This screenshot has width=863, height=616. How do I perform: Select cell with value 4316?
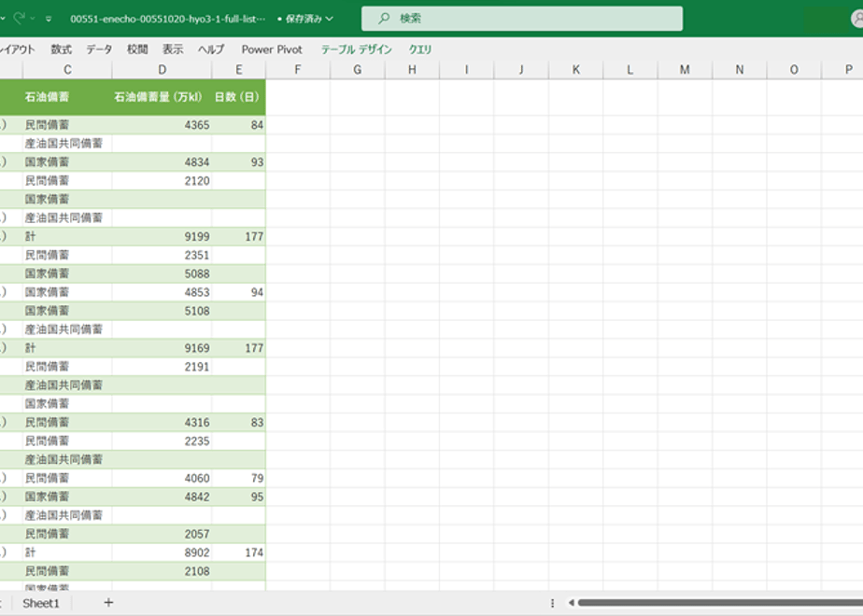tap(162, 423)
